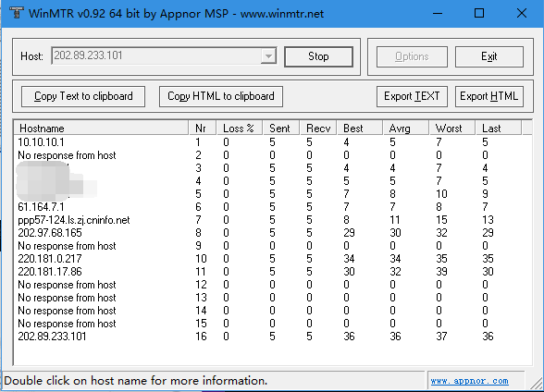Copy Text to clipboard
This screenshot has height=392, width=544.
point(83,96)
